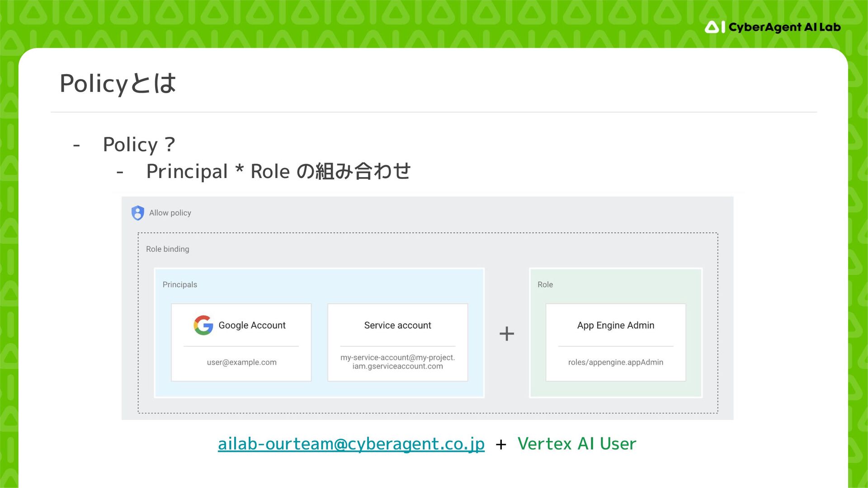Click the roles/appengine.appAdmin text
868x488 pixels.
[615, 362]
